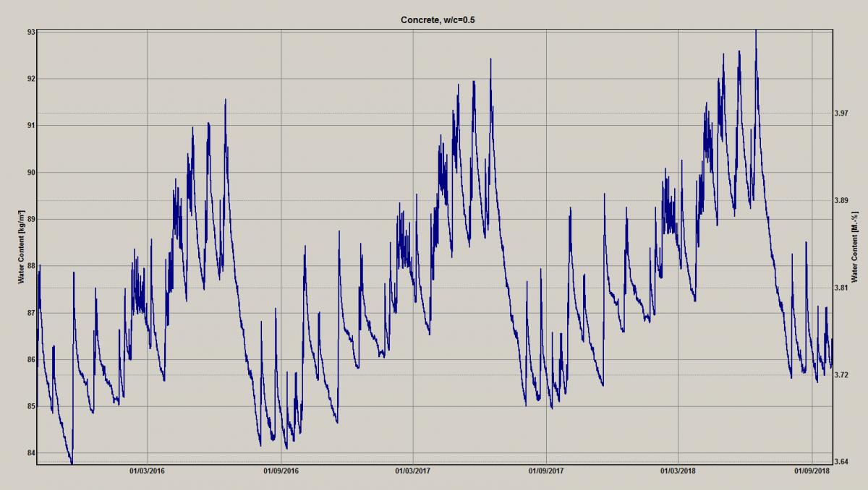Click the chart title "Concrete, w/c=0.5"
This screenshot has height=490, width=868.
click(x=438, y=20)
